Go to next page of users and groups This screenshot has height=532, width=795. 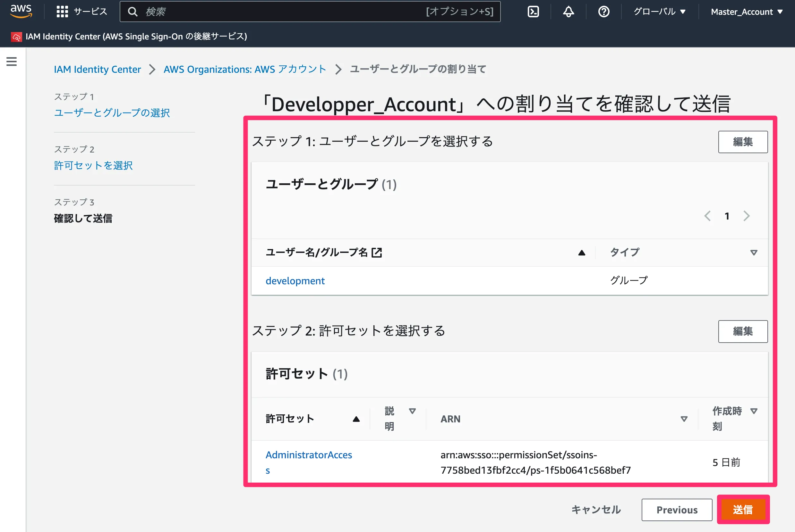[x=746, y=216]
